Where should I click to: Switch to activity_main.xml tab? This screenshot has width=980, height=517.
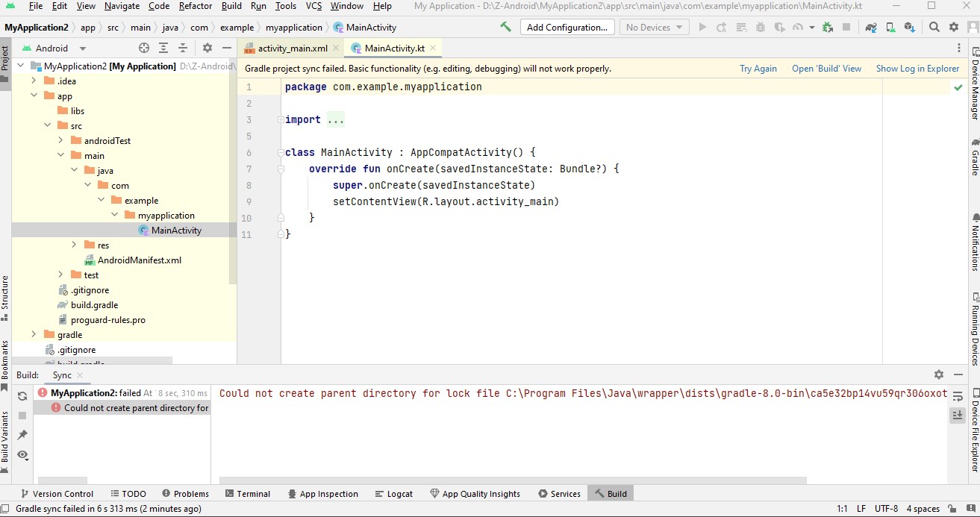pos(292,48)
